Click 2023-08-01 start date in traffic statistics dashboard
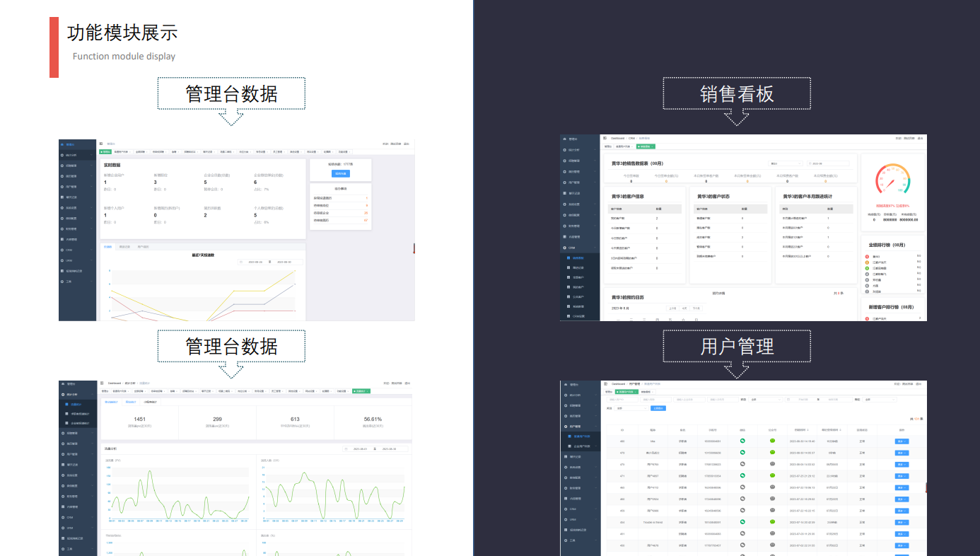Viewport: 980px width, 556px height. (x=360, y=448)
